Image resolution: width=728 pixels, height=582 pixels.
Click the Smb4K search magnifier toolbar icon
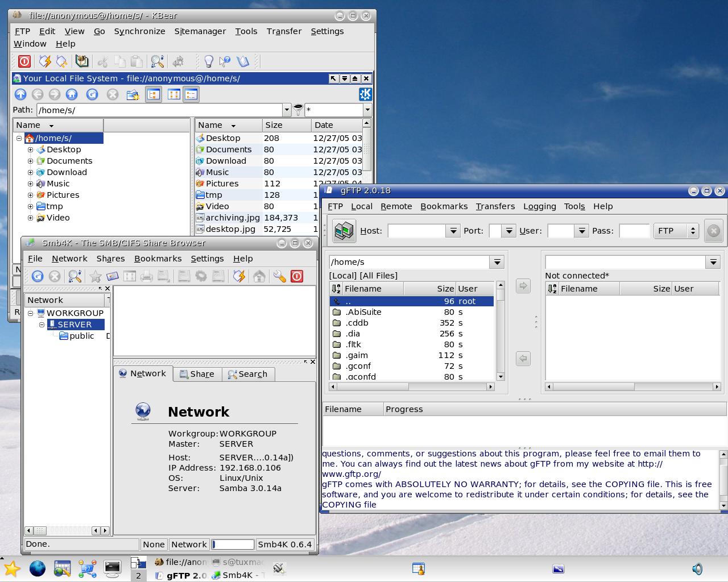[75, 276]
